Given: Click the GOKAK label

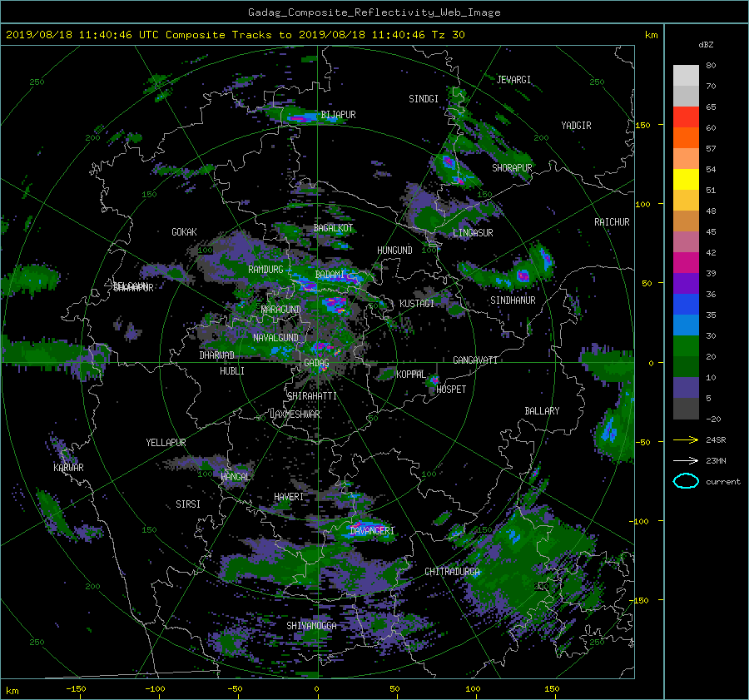Looking at the screenshot, I should [184, 232].
